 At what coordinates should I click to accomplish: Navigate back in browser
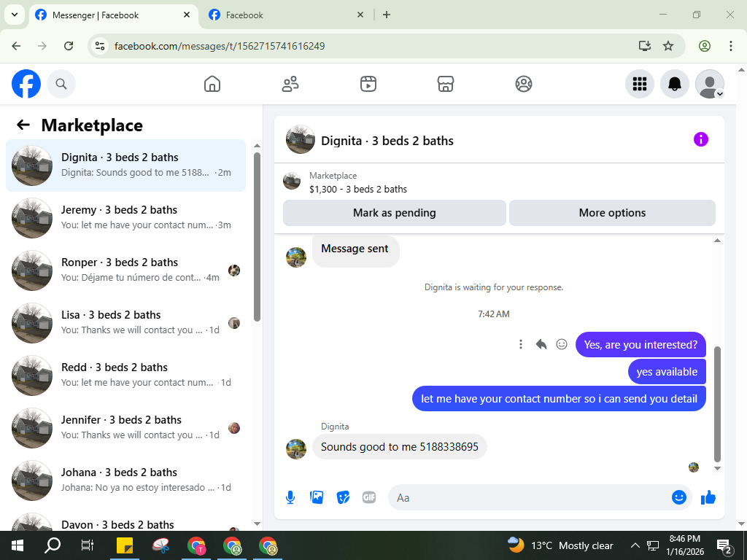(x=16, y=46)
